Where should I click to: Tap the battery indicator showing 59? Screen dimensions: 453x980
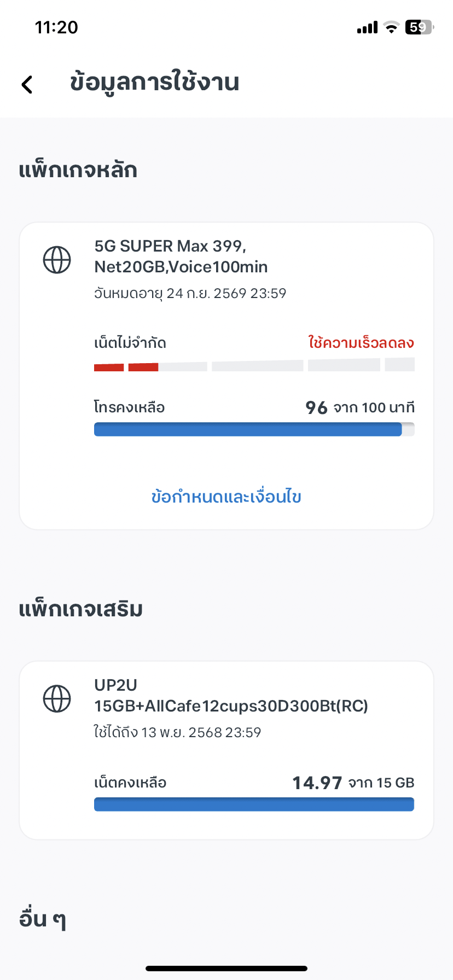click(x=419, y=27)
